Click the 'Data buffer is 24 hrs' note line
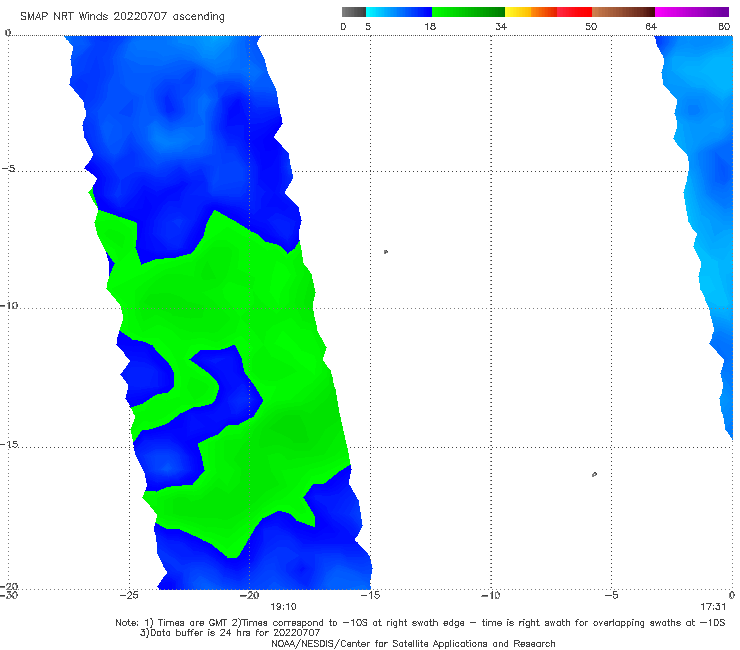Viewport: 740px width, 650px height. click(230, 633)
